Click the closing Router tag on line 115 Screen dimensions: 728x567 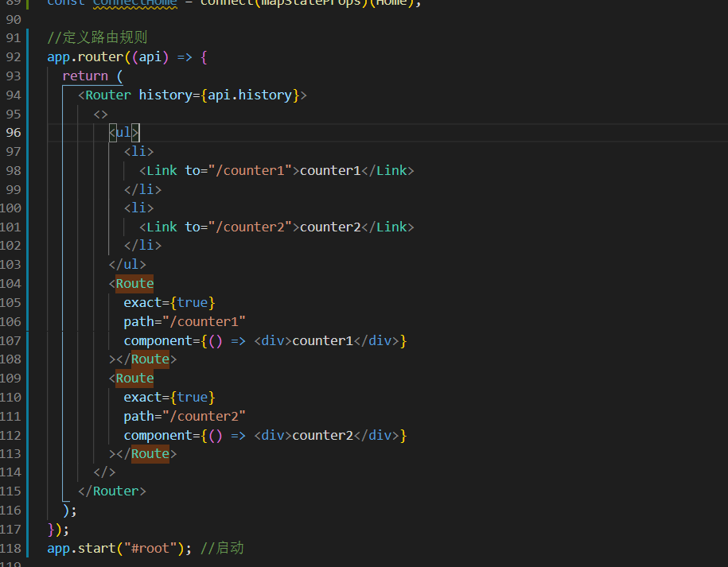tap(112, 491)
